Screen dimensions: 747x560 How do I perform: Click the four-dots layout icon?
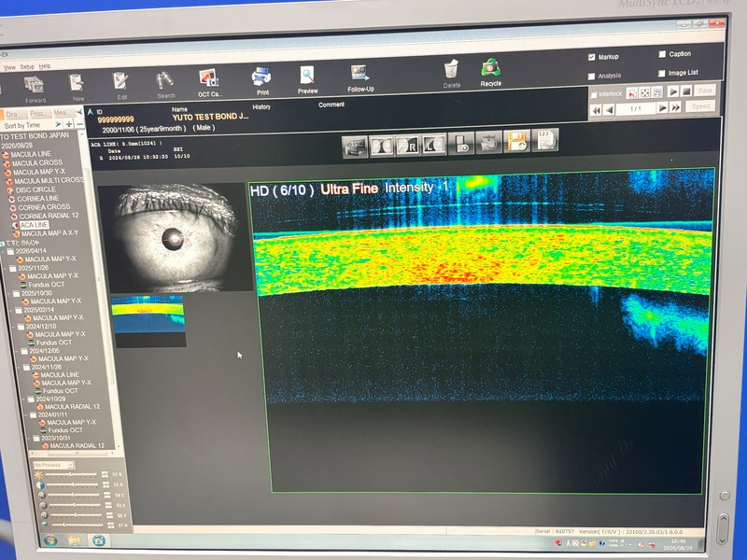[x=644, y=92]
